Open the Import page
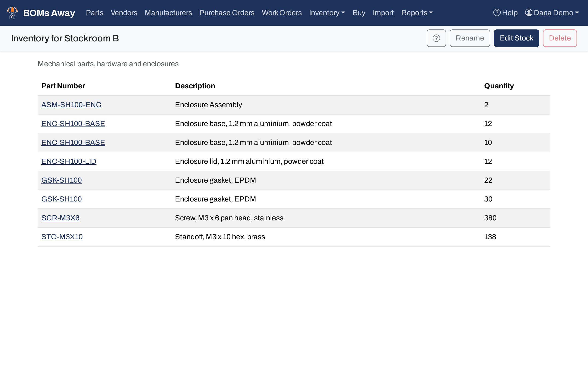Screen dimensions: 588x368 (x=383, y=13)
